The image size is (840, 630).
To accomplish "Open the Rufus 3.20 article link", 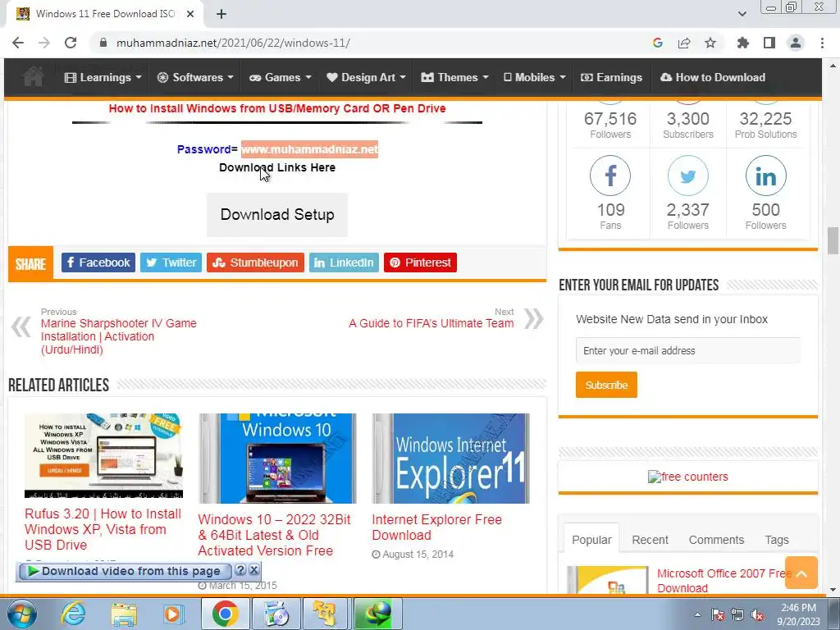I will (x=103, y=529).
